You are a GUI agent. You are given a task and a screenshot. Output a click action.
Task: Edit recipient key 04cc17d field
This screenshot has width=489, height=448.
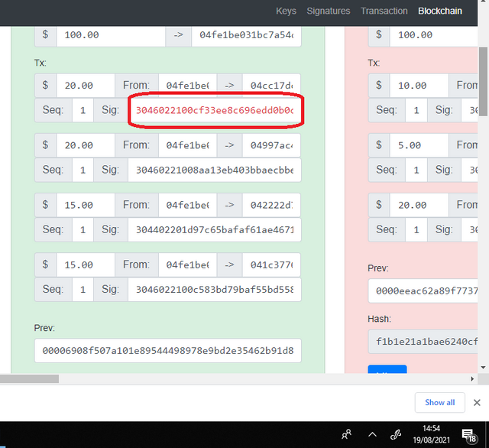click(x=272, y=85)
